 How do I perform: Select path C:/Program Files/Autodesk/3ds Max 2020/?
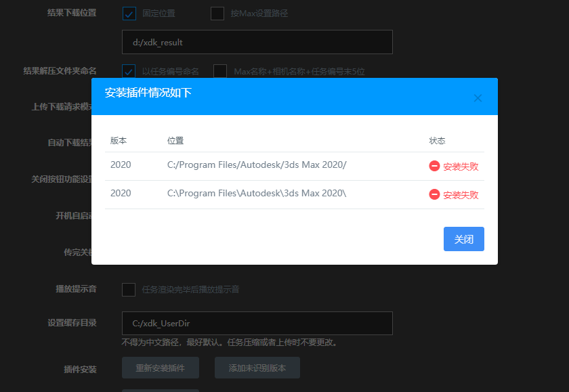coord(257,165)
